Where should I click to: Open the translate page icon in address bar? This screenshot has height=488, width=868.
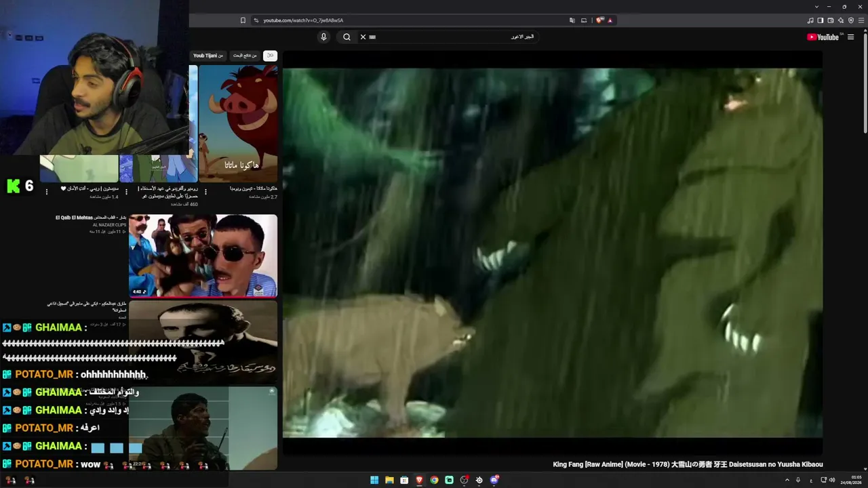[x=572, y=20]
